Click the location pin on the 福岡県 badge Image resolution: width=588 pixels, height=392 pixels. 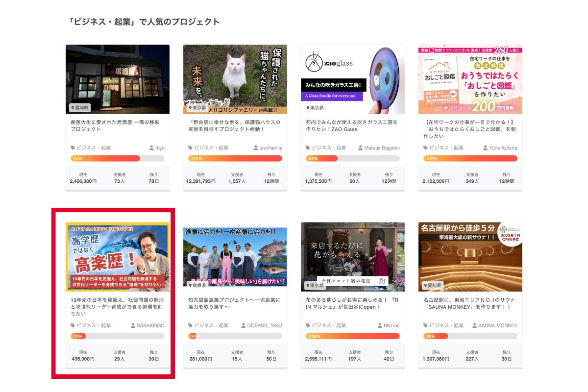coord(73,108)
